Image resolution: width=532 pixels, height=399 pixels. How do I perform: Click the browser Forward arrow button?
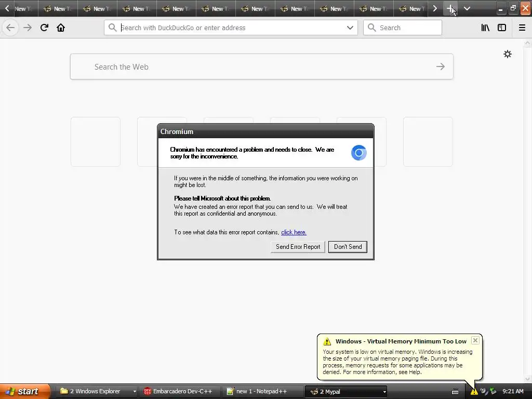coord(28,28)
